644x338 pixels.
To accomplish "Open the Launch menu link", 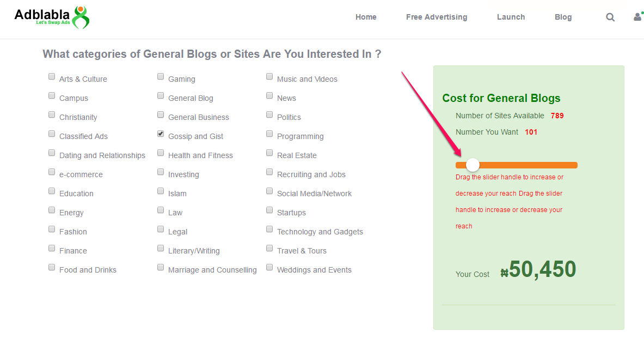I will coord(511,17).
